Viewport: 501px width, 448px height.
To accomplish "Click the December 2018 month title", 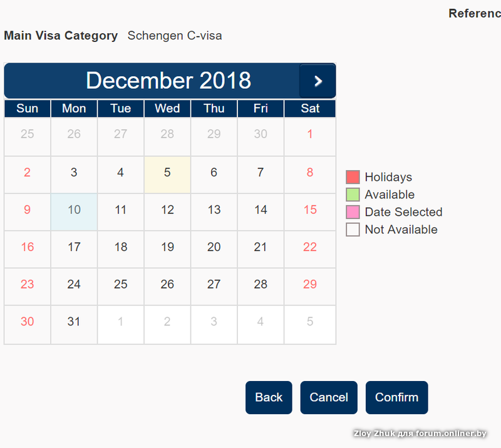I will click(168, 81).
